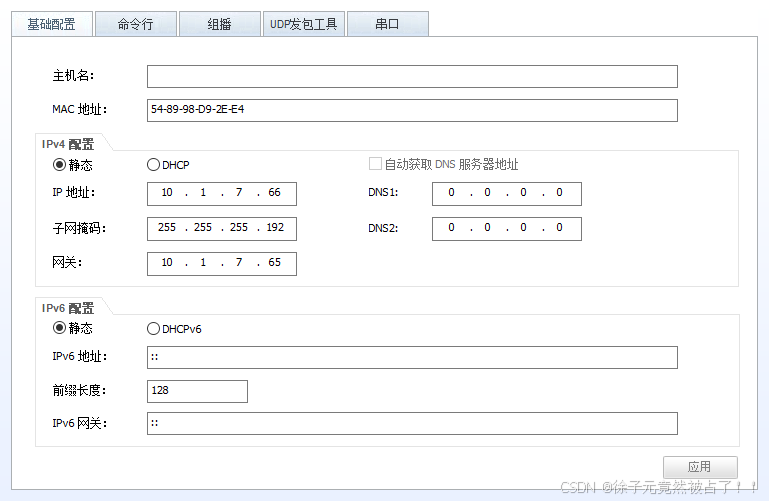Click the last octet 66 of IP 地址
This screenshot has width=769, height=501.
click(275, 193)
